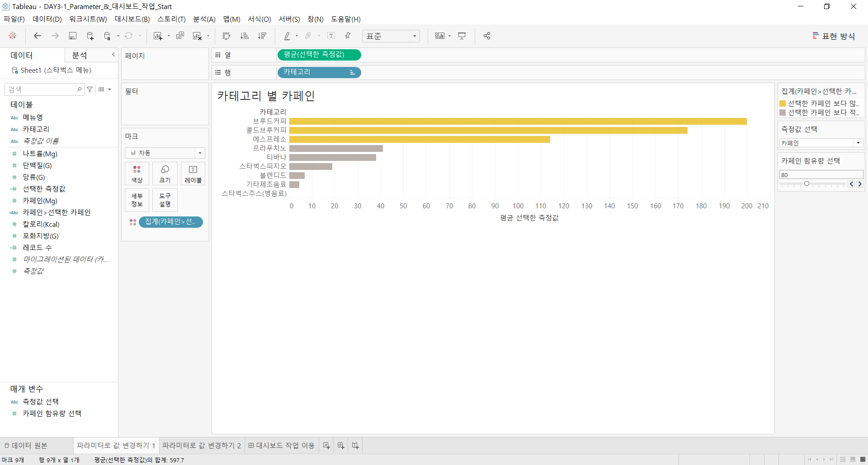Viewport: 868px width, 465px height.
Task: Sort ascending toolbar icon
Action: click(244, 36)
